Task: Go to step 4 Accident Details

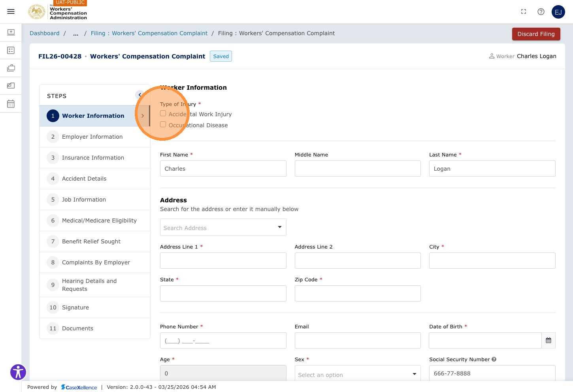Action: coord(95,179)
